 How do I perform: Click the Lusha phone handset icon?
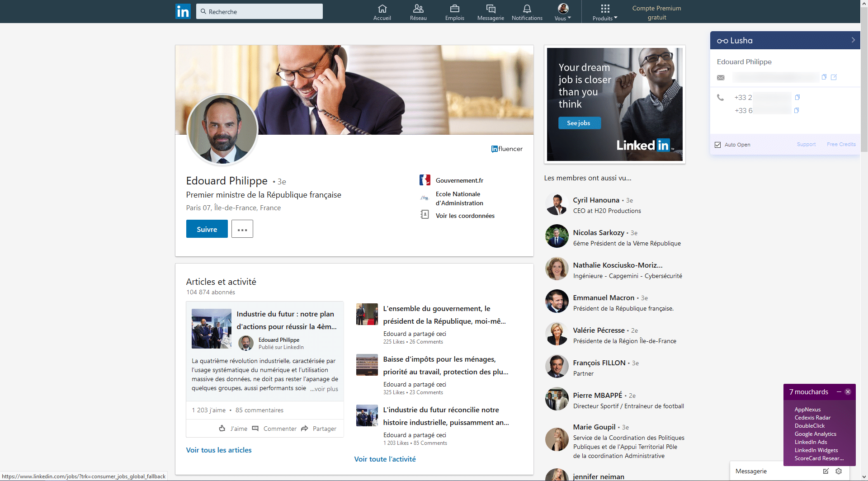click(x=721, y=97)
